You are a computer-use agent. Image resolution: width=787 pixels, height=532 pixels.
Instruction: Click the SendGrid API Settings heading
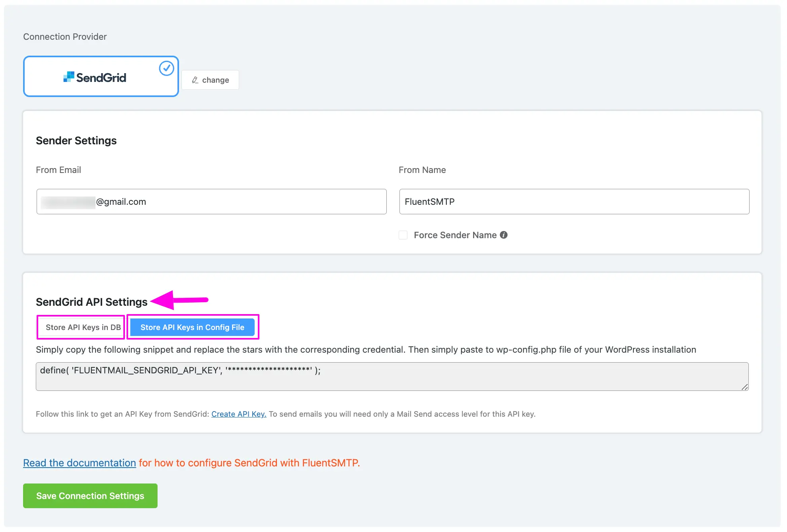click(92, 302)
